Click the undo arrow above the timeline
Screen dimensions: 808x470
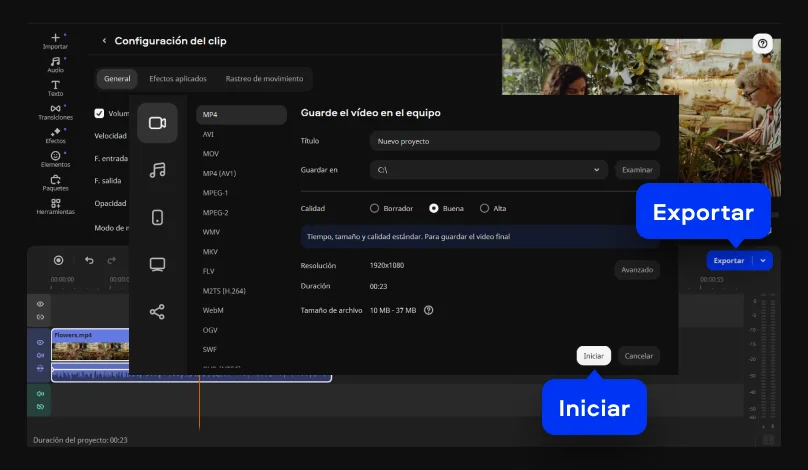click(89, 260)
